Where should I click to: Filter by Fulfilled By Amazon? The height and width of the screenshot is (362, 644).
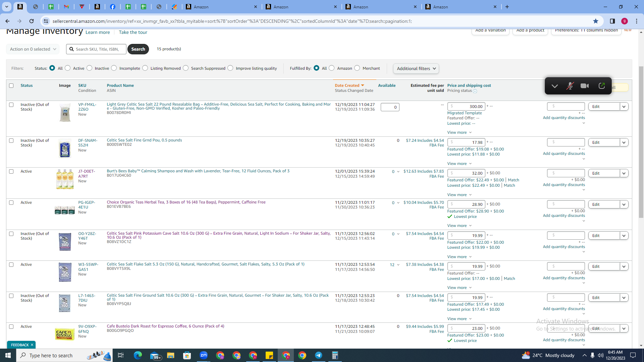332,68
